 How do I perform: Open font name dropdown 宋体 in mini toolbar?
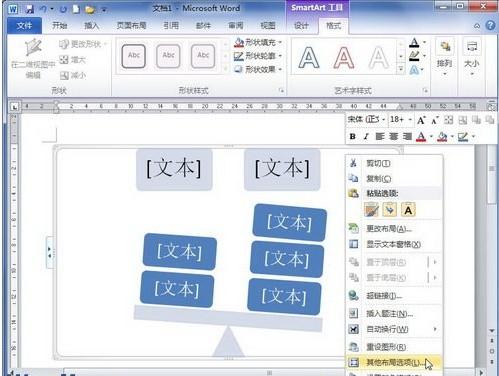coord(383,120)
